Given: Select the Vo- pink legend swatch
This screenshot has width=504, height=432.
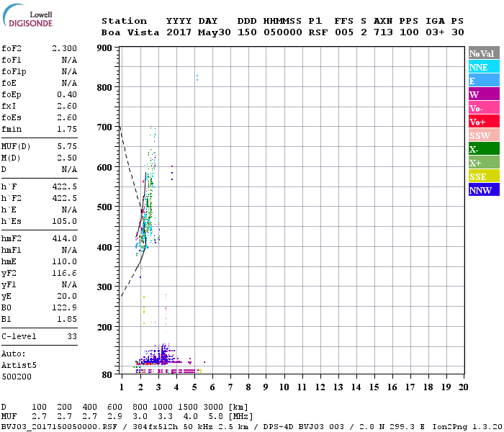Looking at the screenshot, I should tap(484, 108).
